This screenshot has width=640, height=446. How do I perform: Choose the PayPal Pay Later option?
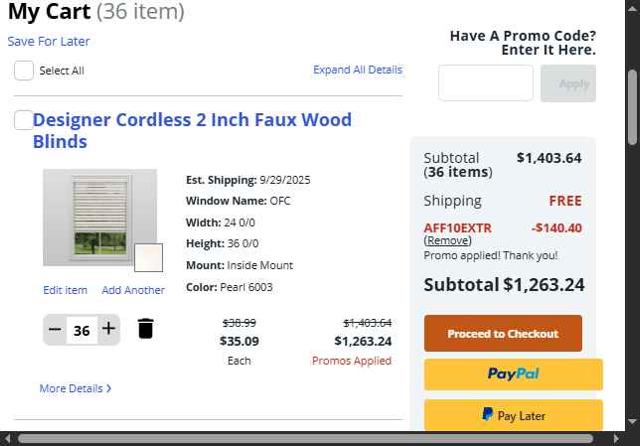tap(513, 415)
